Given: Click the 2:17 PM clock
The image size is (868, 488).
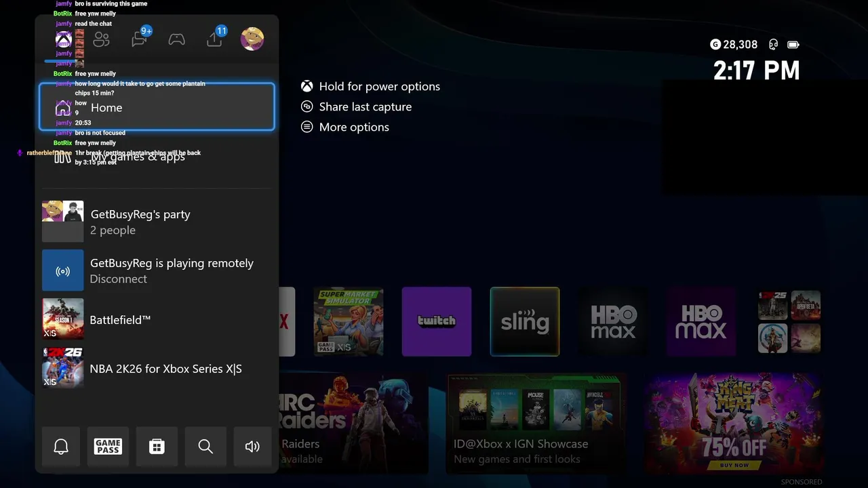Looking at the screenshot, I should coord(756,70).
